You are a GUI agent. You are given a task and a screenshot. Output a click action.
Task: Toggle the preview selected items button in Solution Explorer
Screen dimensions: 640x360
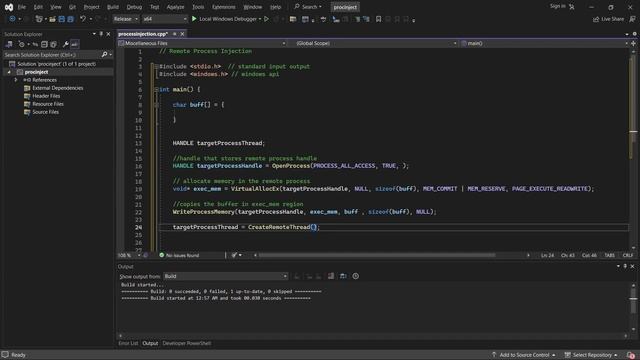point(74,44)
